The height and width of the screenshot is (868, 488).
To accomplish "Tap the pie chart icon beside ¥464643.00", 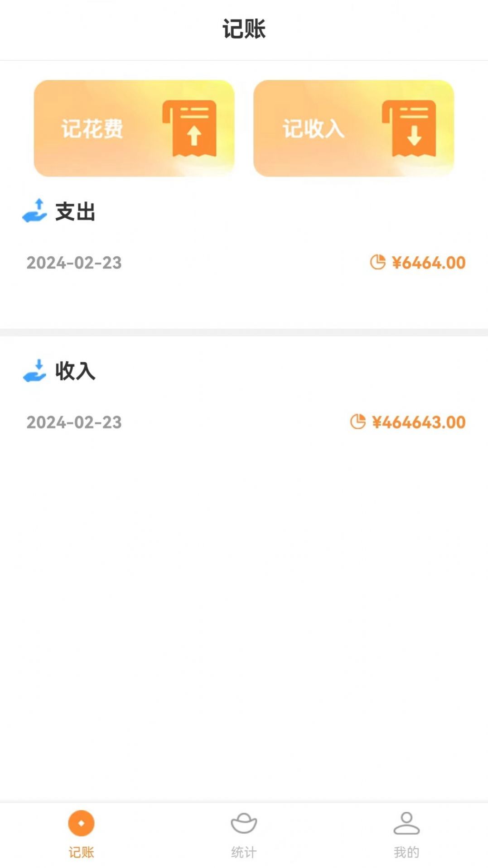I will point(358,422).
